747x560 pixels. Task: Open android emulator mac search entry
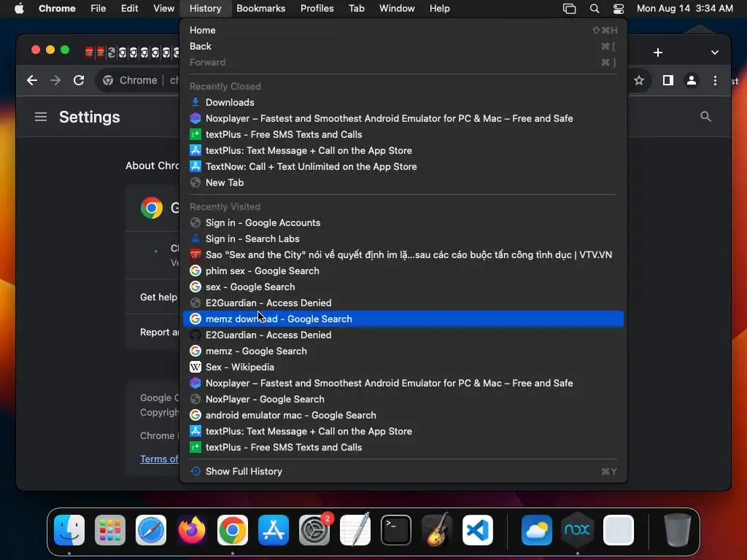click(403, 415)
